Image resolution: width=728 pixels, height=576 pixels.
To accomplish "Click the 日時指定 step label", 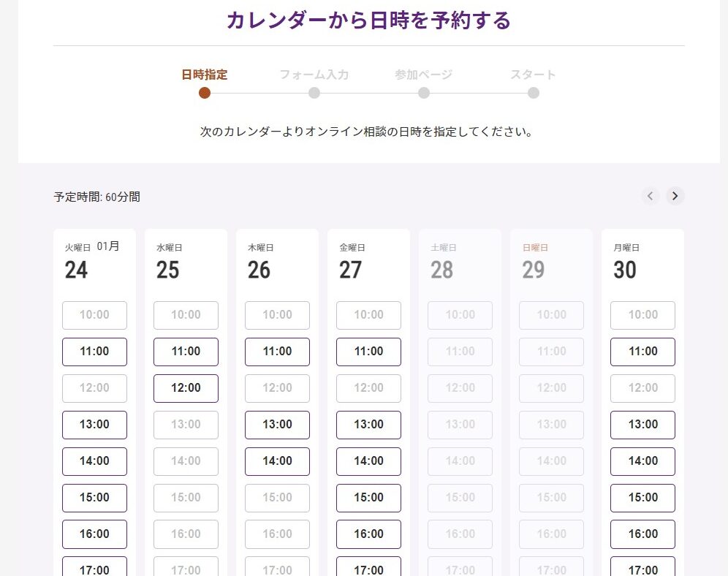I will tap(205, 75).
